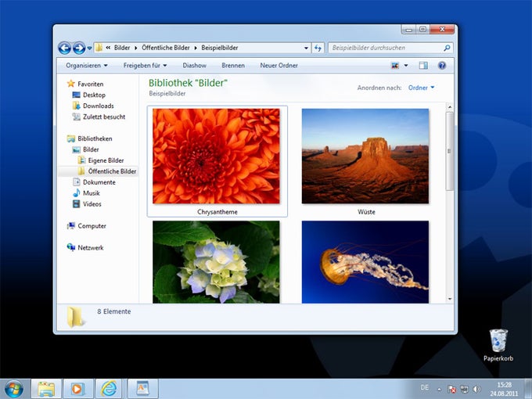Select Computer in the navigation pane
The height and width of the screenshot is (399, 532).
92,225
